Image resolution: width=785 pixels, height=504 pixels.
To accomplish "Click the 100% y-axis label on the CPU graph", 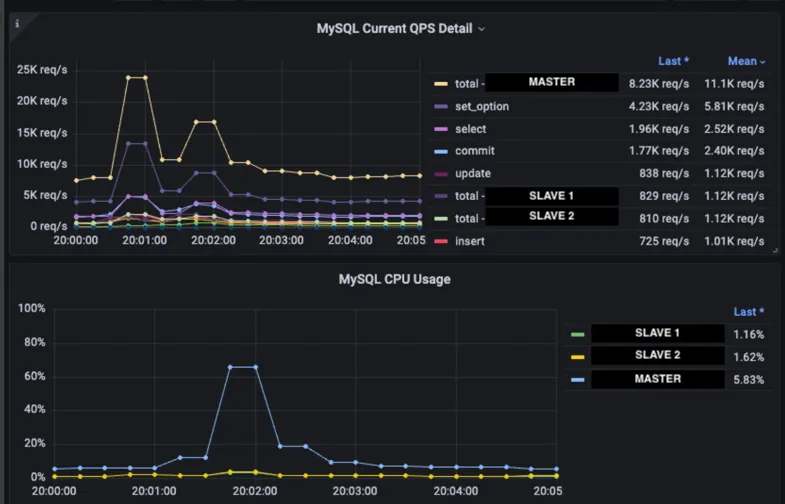I will pyautogui.click(x=32, y=308).
